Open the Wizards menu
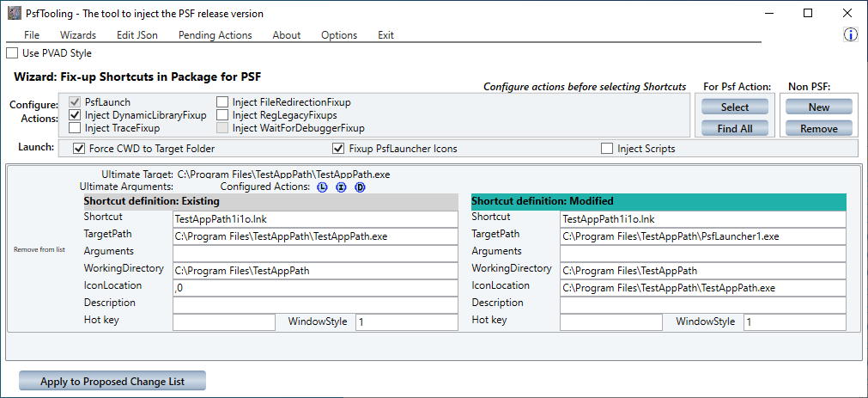 tap(78, 35)
